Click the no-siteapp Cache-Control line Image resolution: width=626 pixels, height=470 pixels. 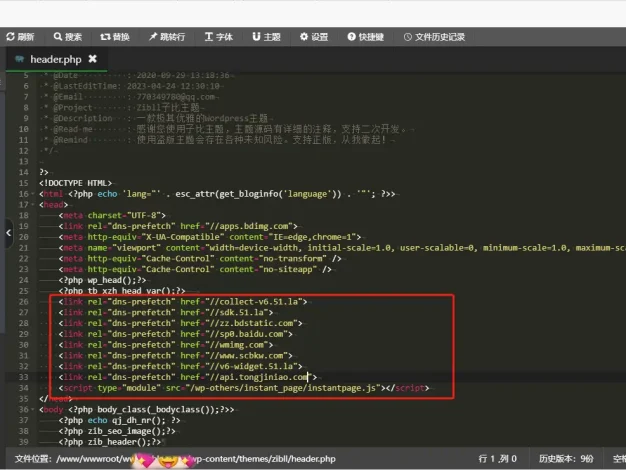195,270
